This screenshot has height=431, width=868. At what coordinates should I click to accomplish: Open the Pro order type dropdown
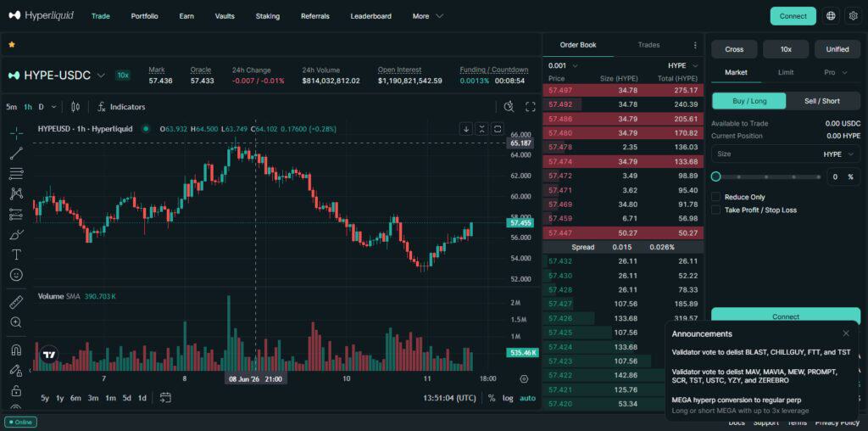coord(836,72)
